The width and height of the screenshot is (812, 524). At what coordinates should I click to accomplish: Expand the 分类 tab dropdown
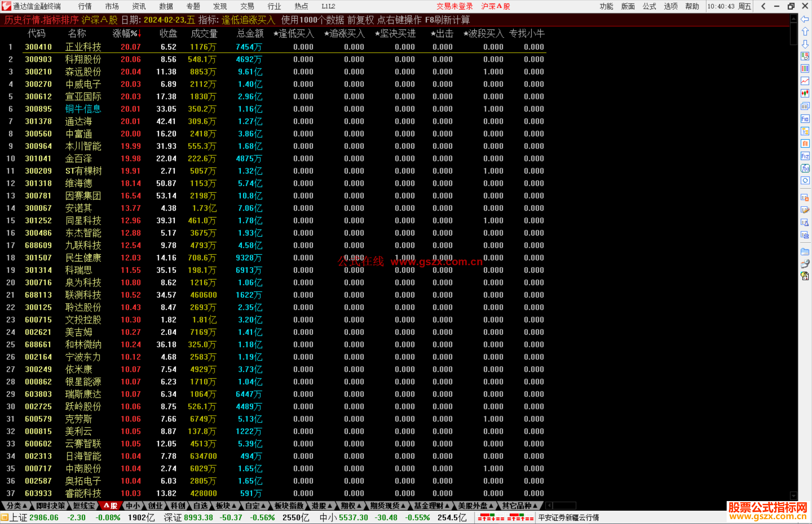coord(17,506)
